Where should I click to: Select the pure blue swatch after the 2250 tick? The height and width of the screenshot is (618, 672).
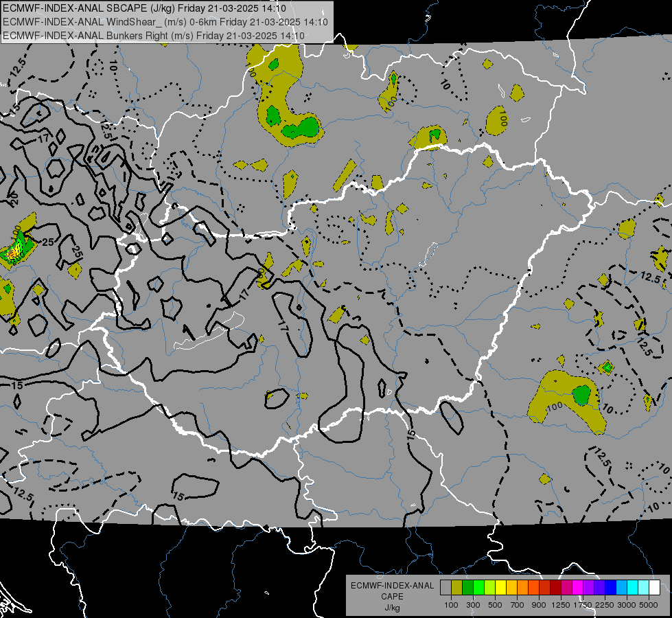point(611,587)
